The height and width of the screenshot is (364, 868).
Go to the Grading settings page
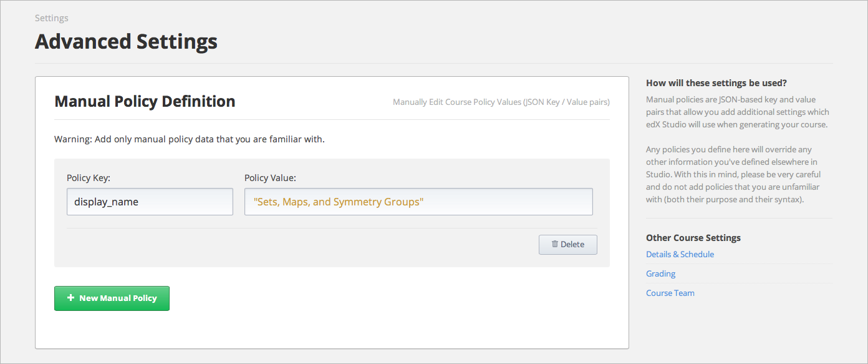pyautogui.click(x=660, y=273)
